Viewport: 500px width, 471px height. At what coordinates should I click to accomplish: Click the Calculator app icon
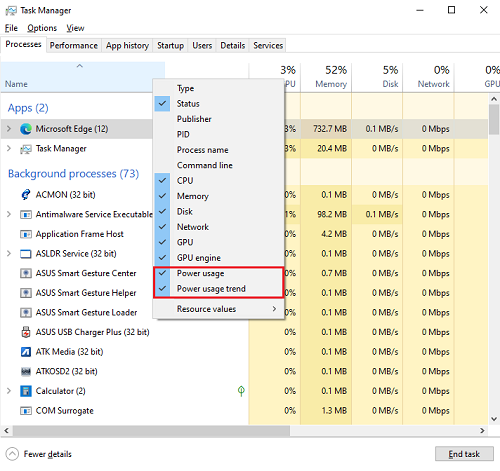(26, 391)
